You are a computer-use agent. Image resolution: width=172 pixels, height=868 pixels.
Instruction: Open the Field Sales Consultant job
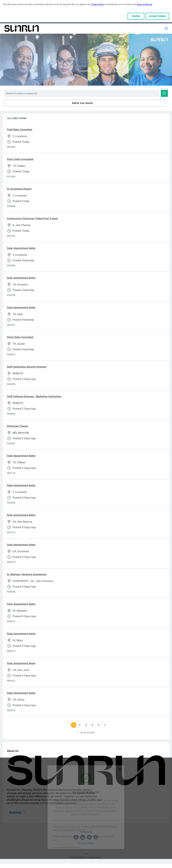tap(20, 129)
